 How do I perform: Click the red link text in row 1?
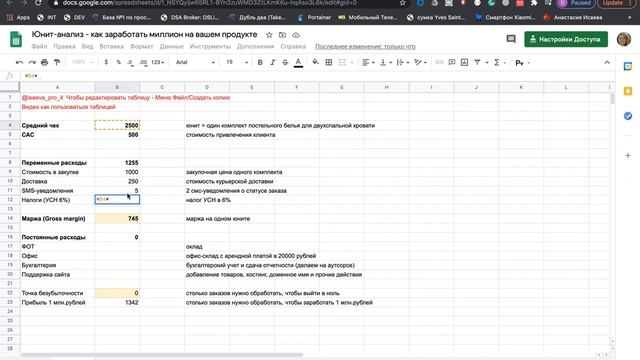(126, 98)
